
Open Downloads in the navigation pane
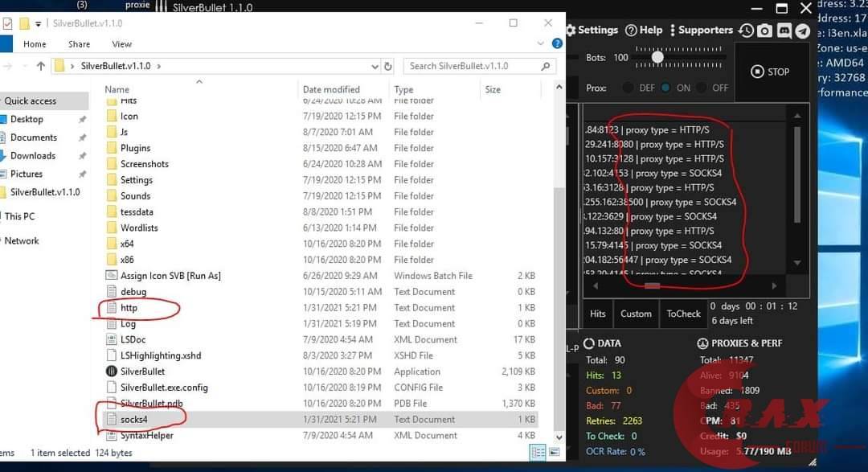pyautogui.click(x=33, y=156)
